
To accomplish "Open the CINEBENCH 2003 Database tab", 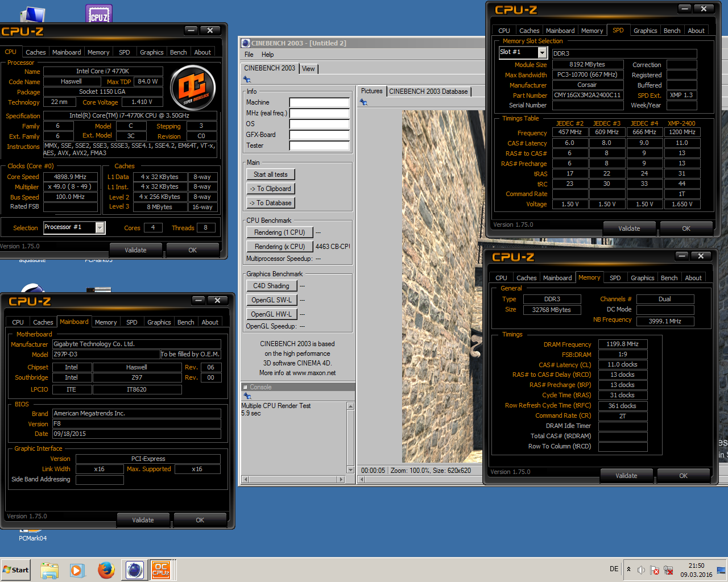I will pyautogui.click(x=428, y=92).
